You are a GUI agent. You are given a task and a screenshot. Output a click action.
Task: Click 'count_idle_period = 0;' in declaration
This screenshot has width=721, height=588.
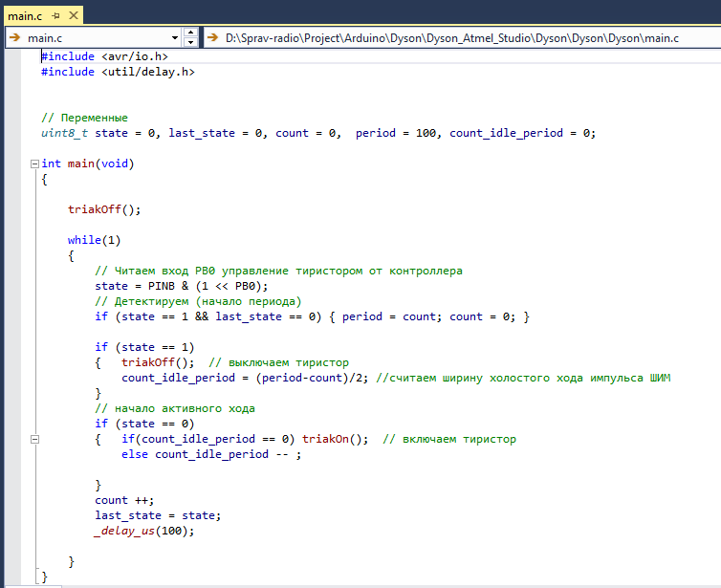(x=522, y=133)
